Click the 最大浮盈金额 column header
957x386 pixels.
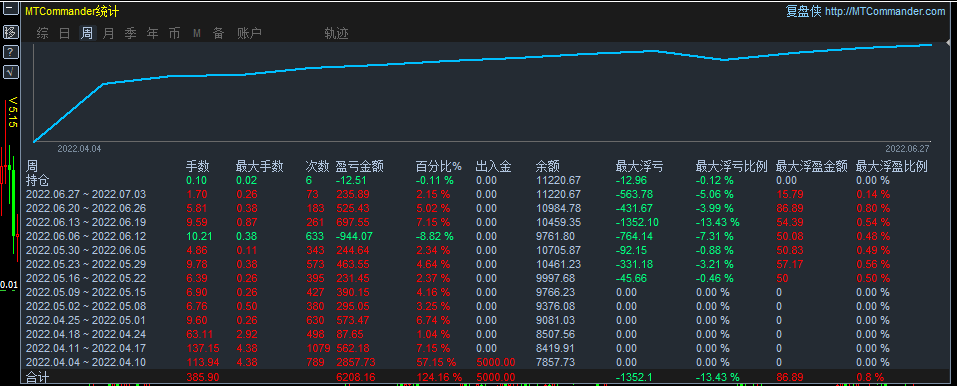point(812,166)
